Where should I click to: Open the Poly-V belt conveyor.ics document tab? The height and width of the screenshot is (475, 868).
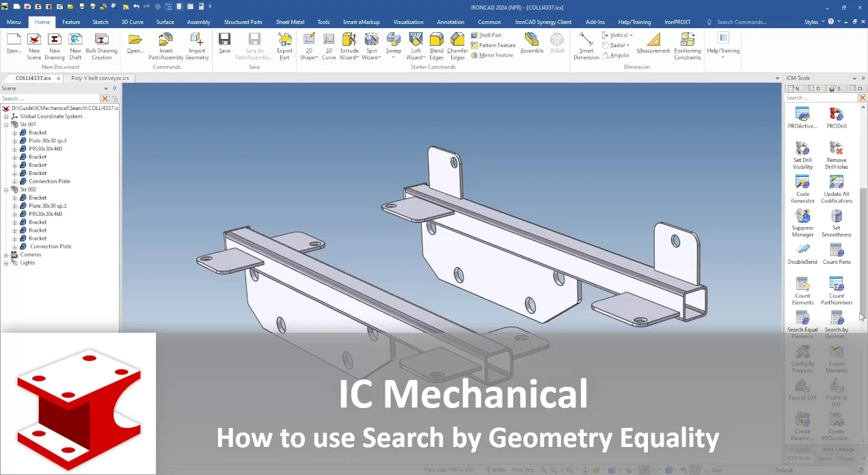(x=100, y=78)
